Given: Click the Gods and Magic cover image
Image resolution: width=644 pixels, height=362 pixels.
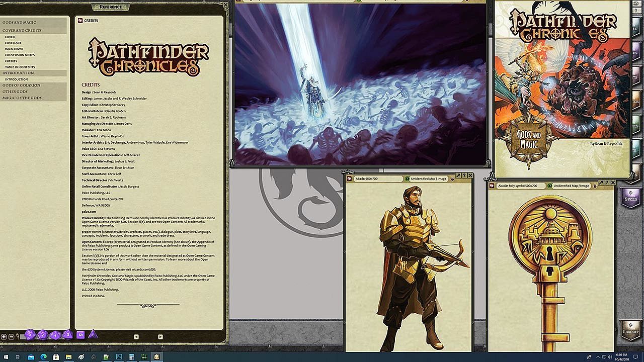Looking at the screenshot, I should tap(562, 89).
